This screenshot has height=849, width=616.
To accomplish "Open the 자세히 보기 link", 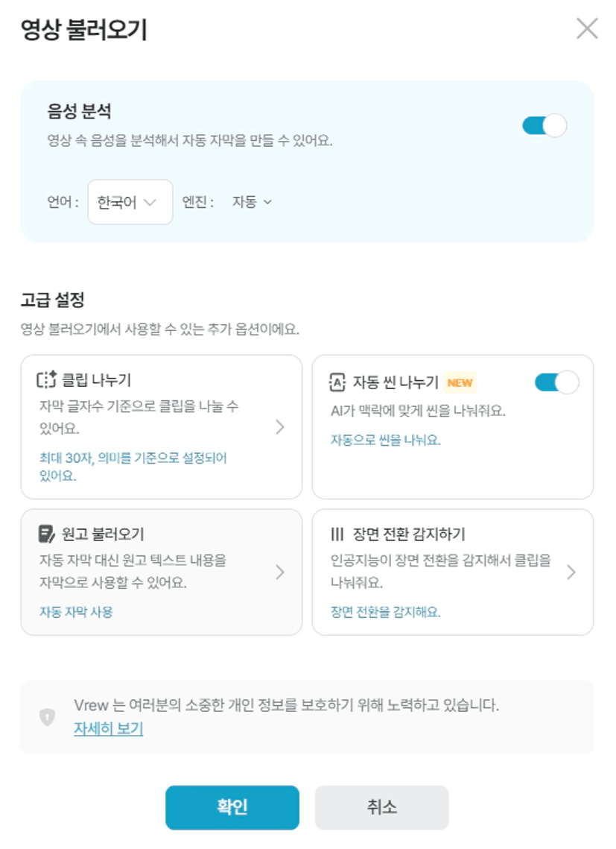I will click(108, 728).
